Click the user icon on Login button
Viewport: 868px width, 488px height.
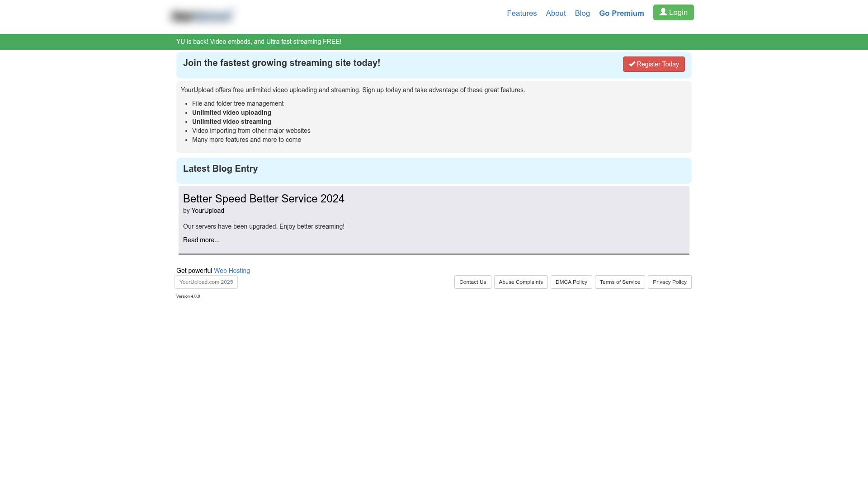pyautogui.click(x=663, y=12)
